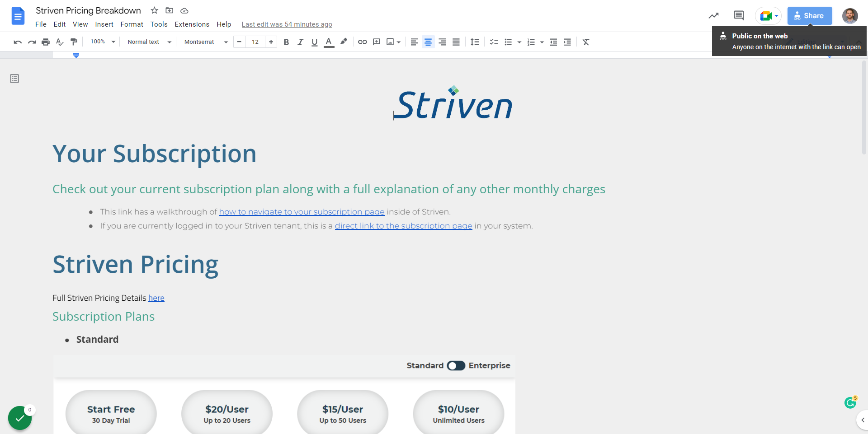Click the Redo arrow in toolbar

pyautogui.click(x=32, y=42)
